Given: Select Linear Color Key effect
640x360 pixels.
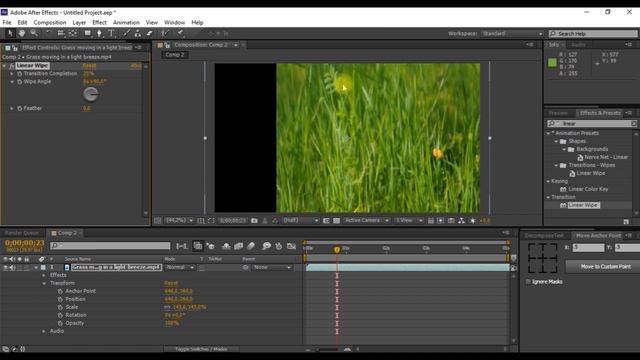Looking at the screenshot, I should pos(588,189).
